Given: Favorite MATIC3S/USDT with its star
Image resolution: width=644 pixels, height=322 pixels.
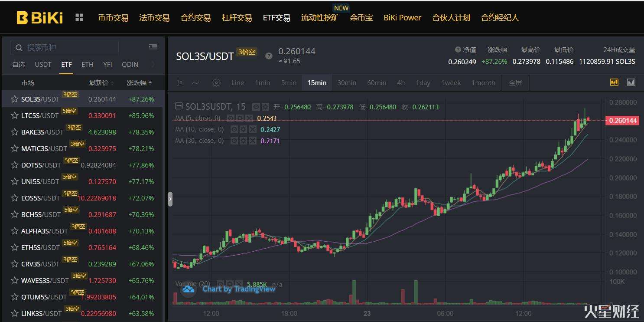Looking at the screenshot, I should pos(15,148).
